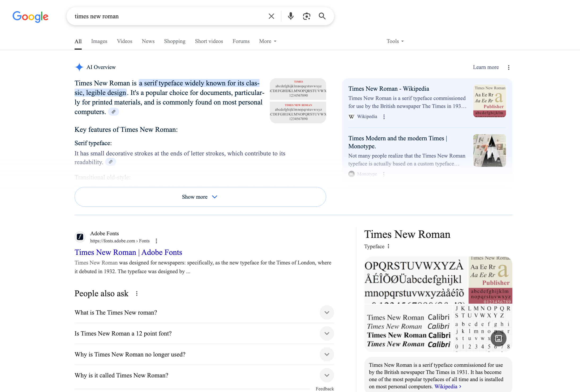Switch to the Images tab
This screenshot has width=580, height=392.
click(x=99, y=41)
